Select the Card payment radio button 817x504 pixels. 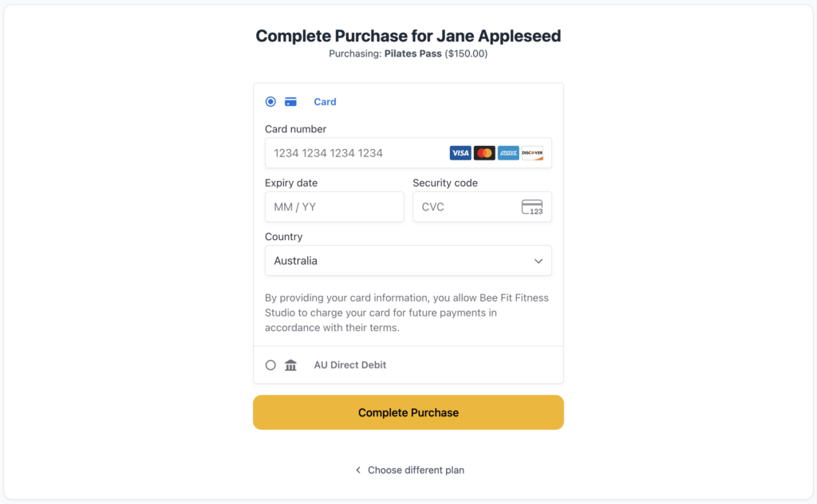point(270,101)
